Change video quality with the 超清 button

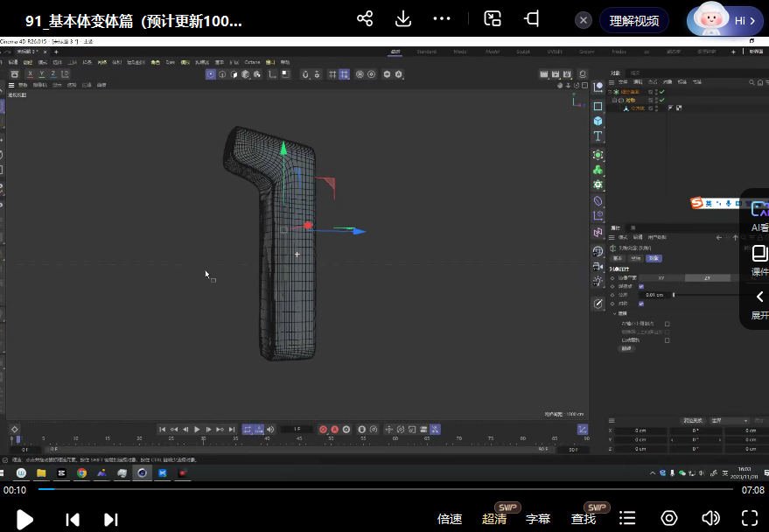click(495, 518)
